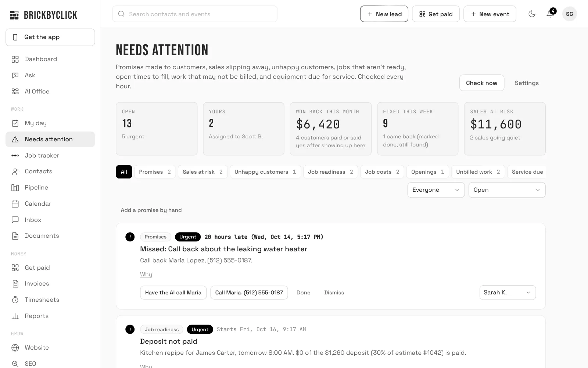Image resolution: width=588 pixels, height=368 pixels.
Task: Click the Reports bar chart icon
Action: [15, 316]
